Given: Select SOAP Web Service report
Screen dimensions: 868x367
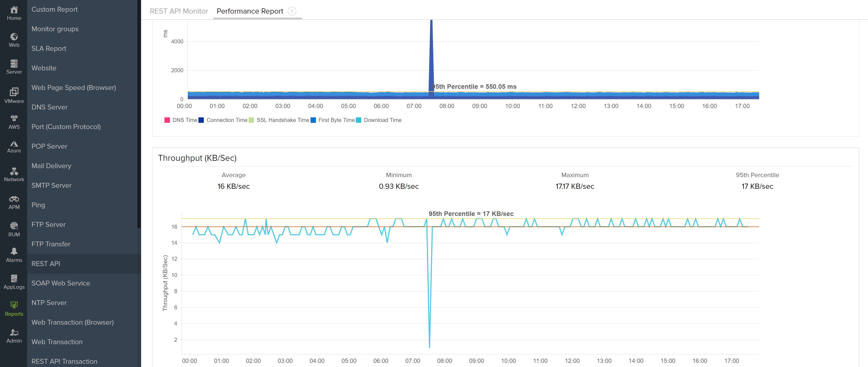Looking at the screenshot, I should click(61, 283).
